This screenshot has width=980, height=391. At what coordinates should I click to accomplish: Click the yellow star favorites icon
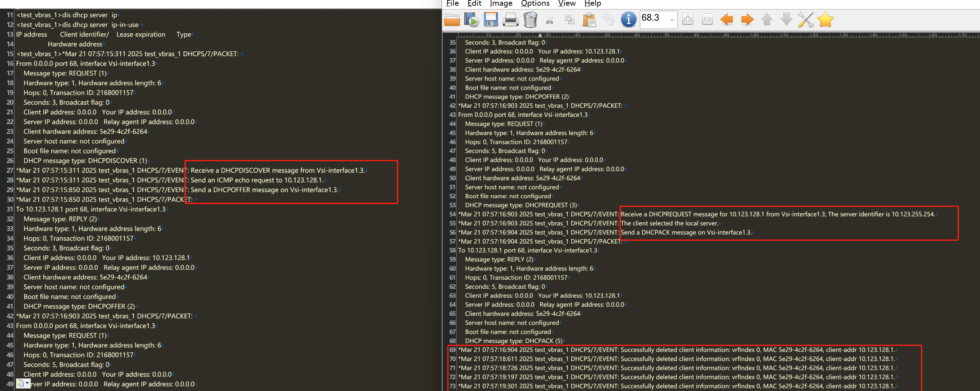(825, 19)
